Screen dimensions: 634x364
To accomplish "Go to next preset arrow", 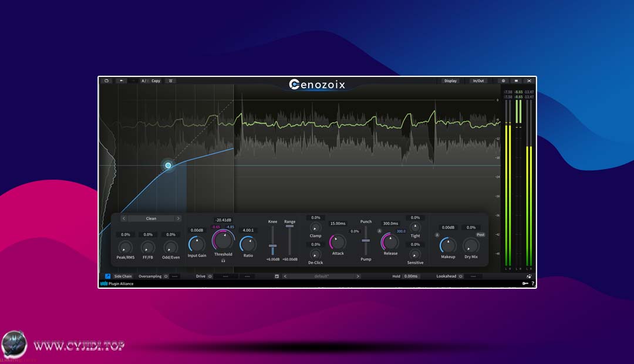I will (358, 277).
